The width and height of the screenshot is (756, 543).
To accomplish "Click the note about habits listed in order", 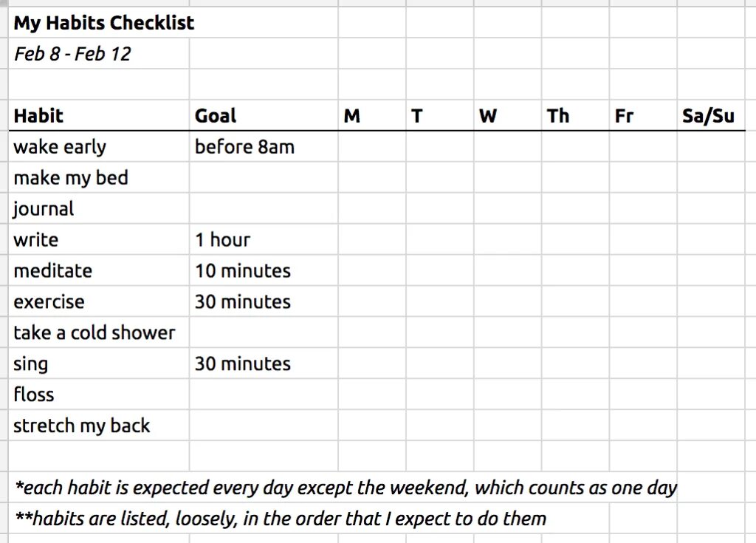I will pos(281,519).
